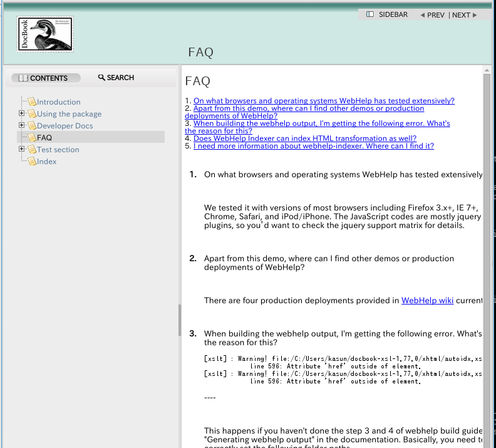This screenshot has width=496, height=448.
Task: Click the sidebar panel icon beside SIDEBAR
Action: tap(369, 14)
